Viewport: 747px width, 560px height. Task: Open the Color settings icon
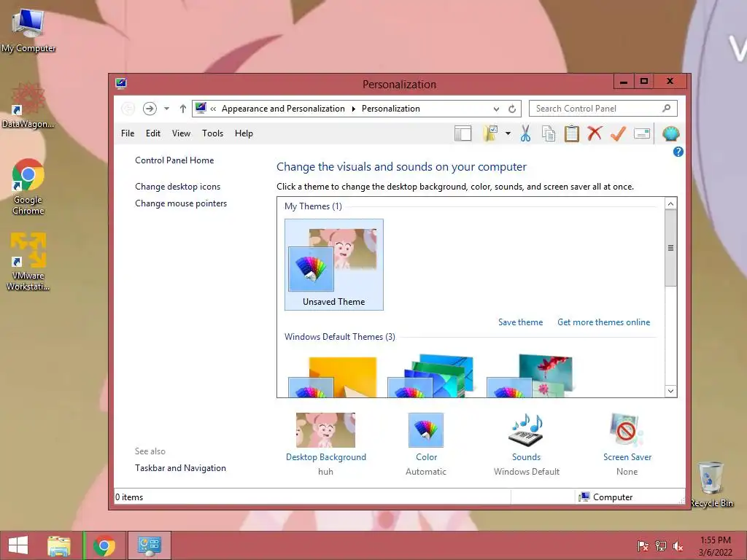tap(426, 430)
